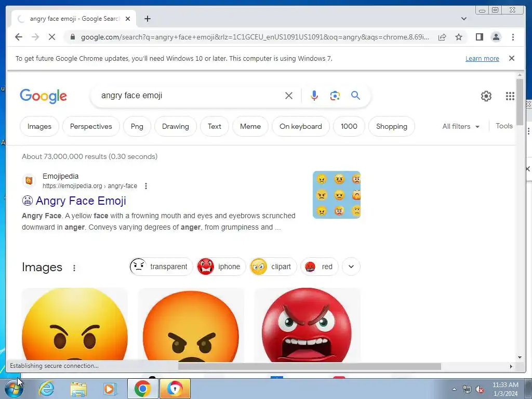
Task: Toggle the Chrome side panel
Action: point(479,37)
